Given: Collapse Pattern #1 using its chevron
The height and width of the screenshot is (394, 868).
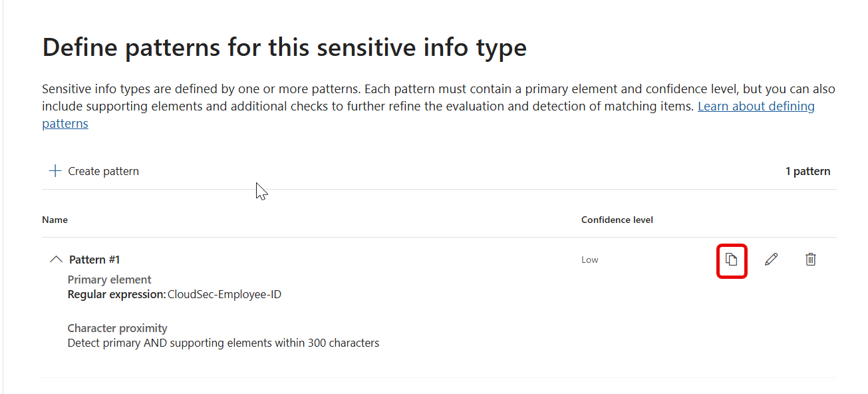Looking at the screenshot, I should click(x=57, y=260).
